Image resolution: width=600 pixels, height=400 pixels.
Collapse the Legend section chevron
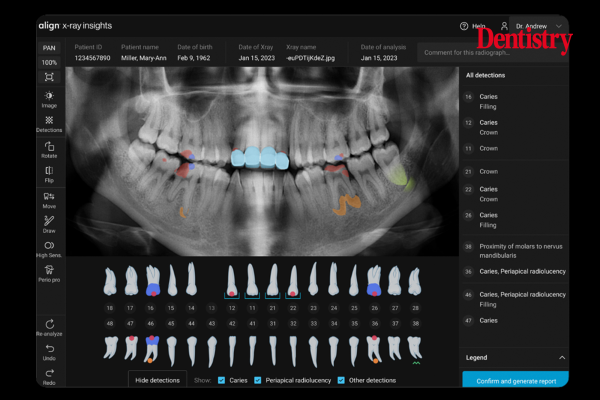click(x=561, y=357)
